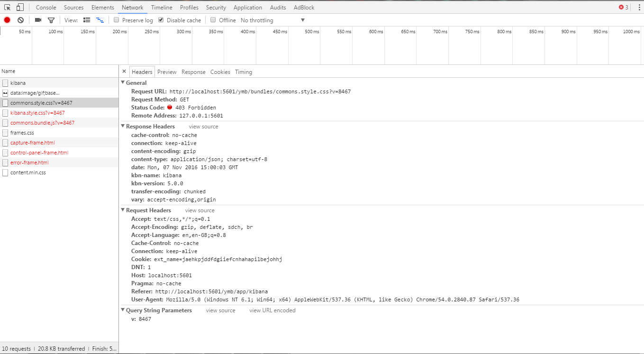
Task: Toggle the show overview icon
Action: click(x=100, y=20)
